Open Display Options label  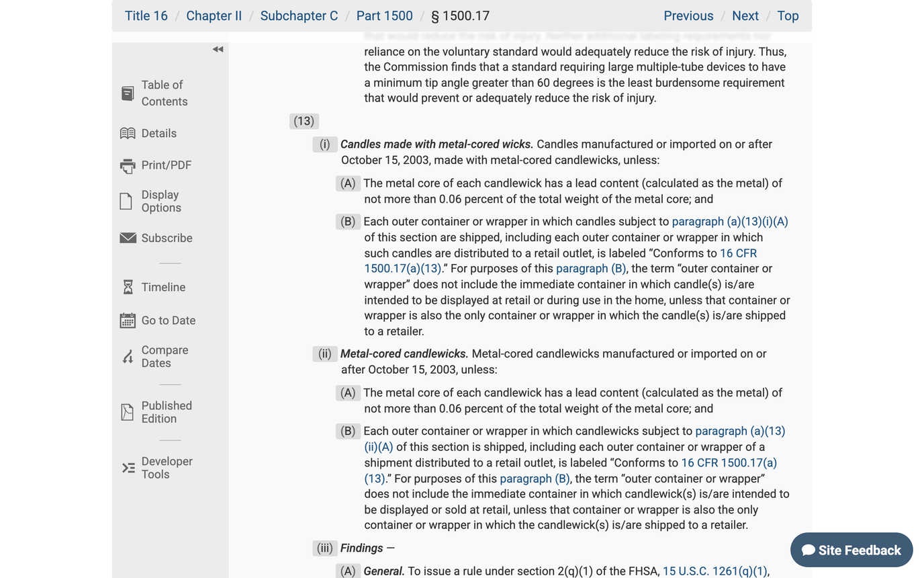coord(161,201)
